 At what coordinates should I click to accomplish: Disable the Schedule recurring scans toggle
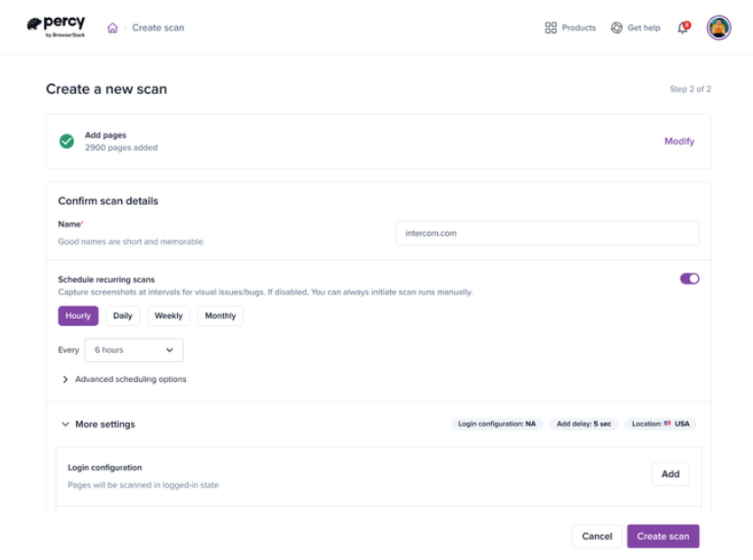[689, 278]
